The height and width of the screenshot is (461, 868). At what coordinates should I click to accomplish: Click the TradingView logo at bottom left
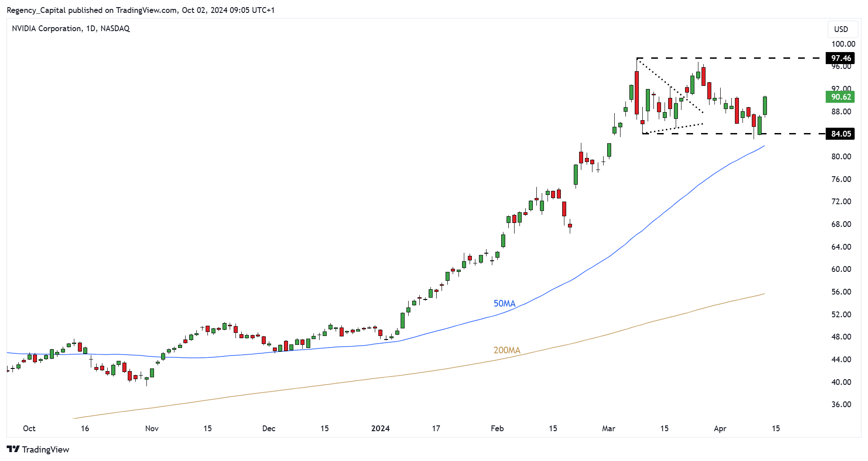click(x=38, y=449)
